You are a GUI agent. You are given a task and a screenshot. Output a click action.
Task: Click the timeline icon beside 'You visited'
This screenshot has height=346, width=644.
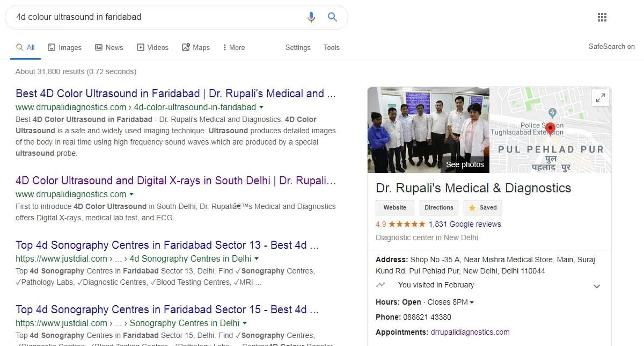[x=380, y=285]
